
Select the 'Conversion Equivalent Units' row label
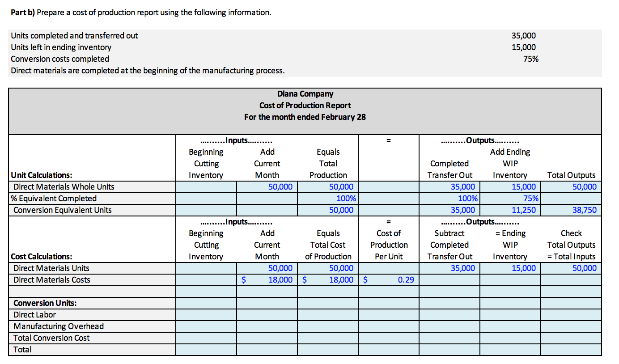[63, 210]
